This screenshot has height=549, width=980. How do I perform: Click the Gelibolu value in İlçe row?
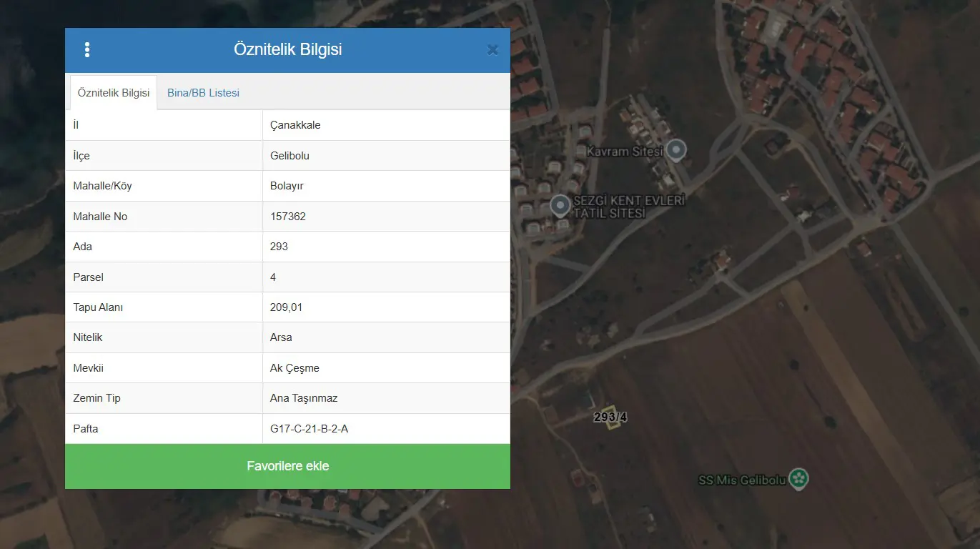(289, 156)
